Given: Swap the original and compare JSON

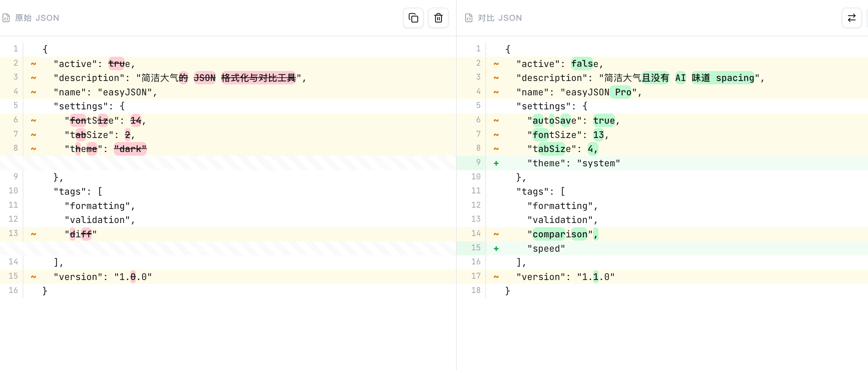Looking at the screenshot, I should 852,18.
